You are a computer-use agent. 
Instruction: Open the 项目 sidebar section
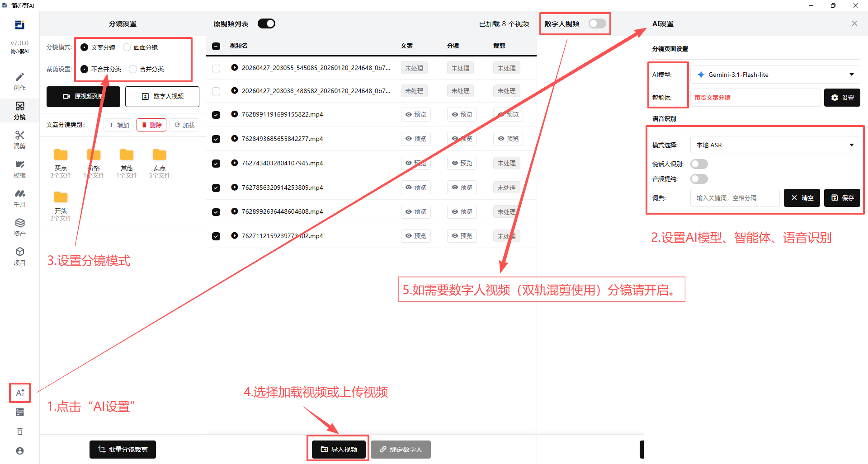19,257
